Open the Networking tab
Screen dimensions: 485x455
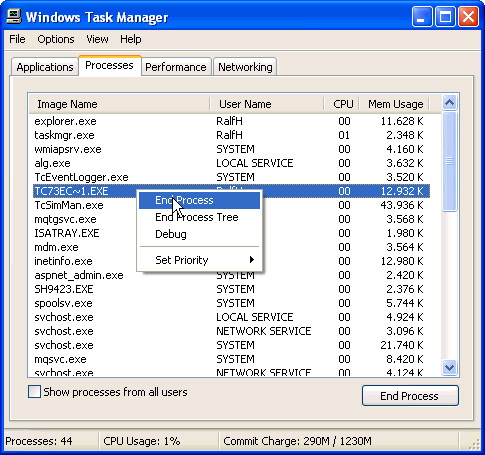[245, 67]
